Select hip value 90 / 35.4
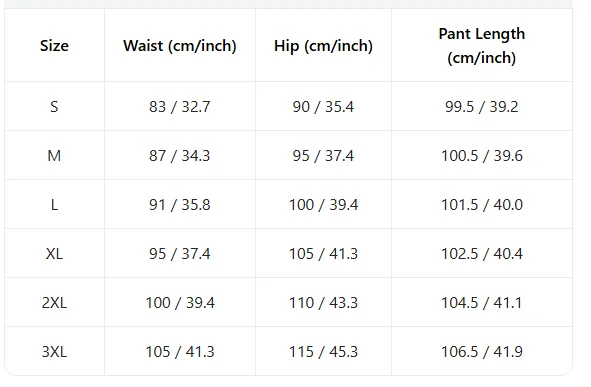 tap(323, 107)
